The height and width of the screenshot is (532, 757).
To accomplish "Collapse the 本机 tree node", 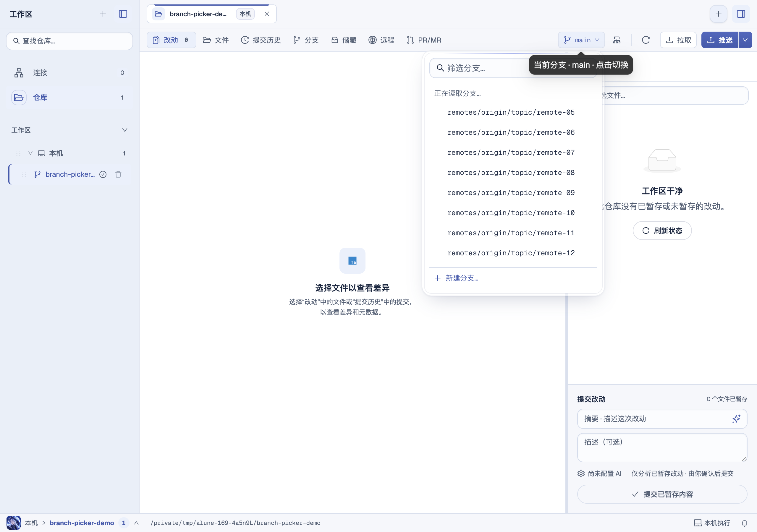I will click(30, 153).
